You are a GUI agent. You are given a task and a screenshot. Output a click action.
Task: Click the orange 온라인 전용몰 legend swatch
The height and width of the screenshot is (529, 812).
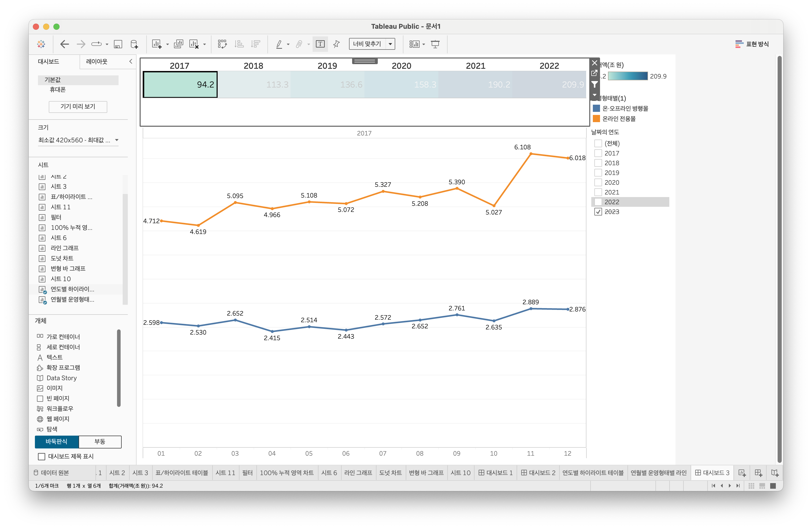[x=596, y=119]
